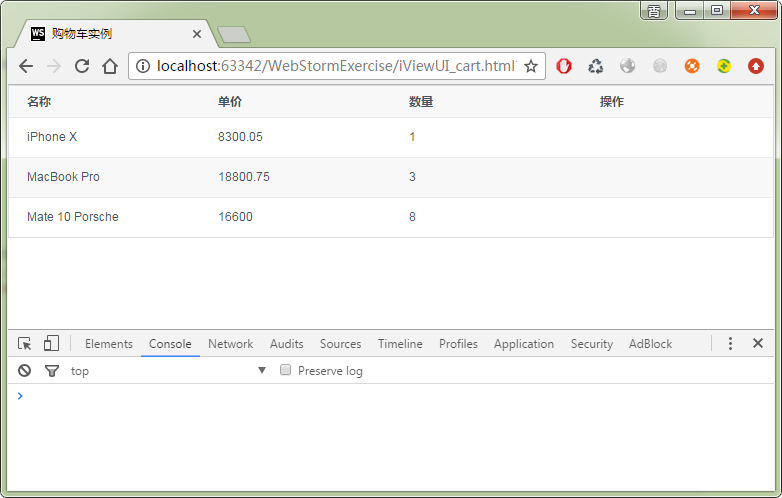
Task: Open the Network tab
Action: pyautogui.click(x=230, y=344)
